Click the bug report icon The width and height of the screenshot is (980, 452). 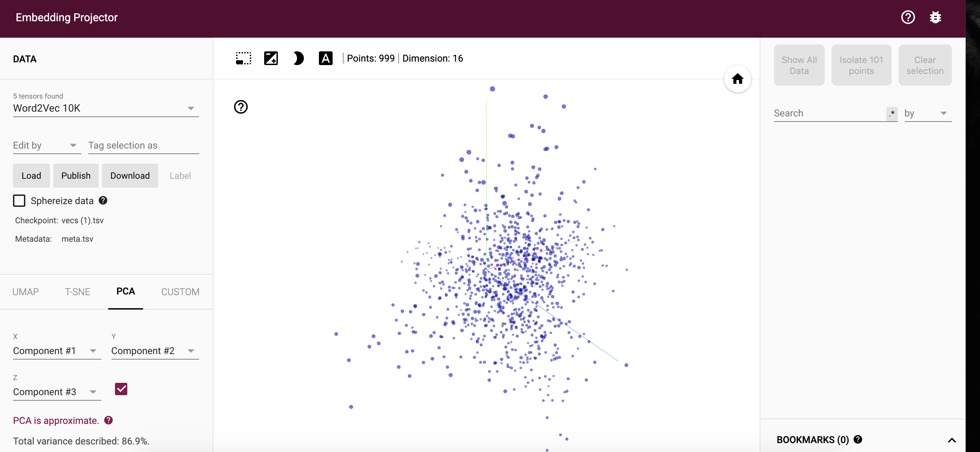pyautogui.click(x=935, y=17)
